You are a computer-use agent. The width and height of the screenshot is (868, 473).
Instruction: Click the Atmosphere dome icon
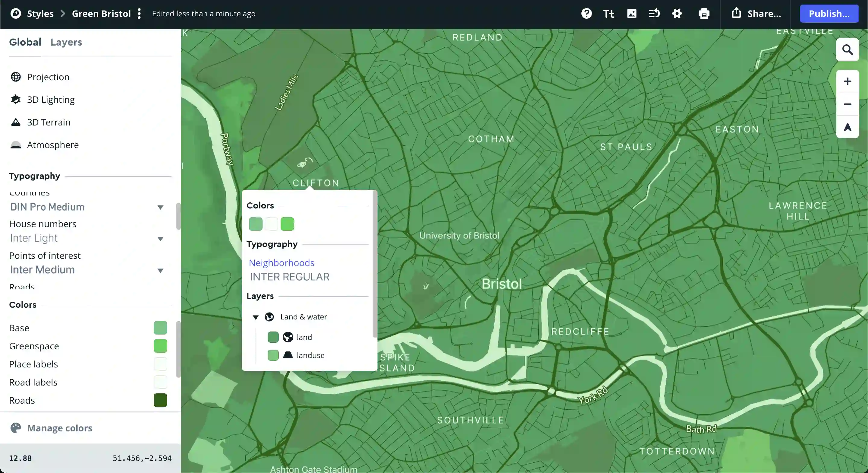[x=15, y=145]
